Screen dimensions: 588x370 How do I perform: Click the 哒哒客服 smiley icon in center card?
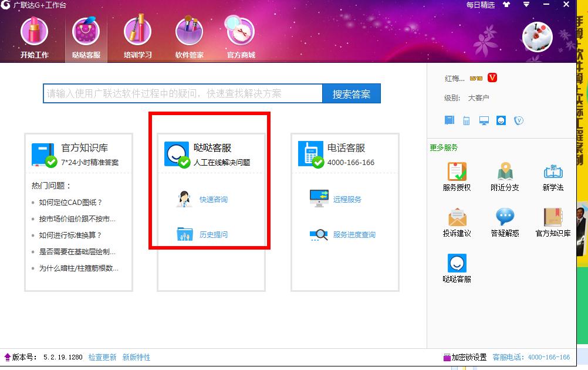(177, 154)
